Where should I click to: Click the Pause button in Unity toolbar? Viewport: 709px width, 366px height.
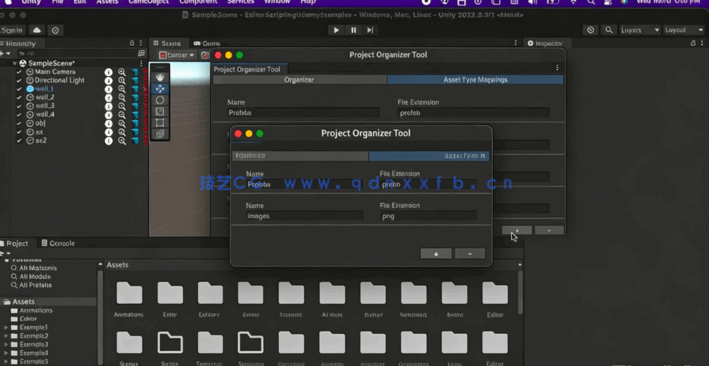(353, 30)
